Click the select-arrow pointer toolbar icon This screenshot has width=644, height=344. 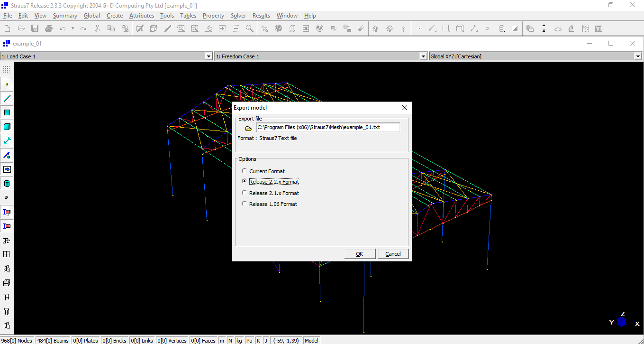(264, 28)
